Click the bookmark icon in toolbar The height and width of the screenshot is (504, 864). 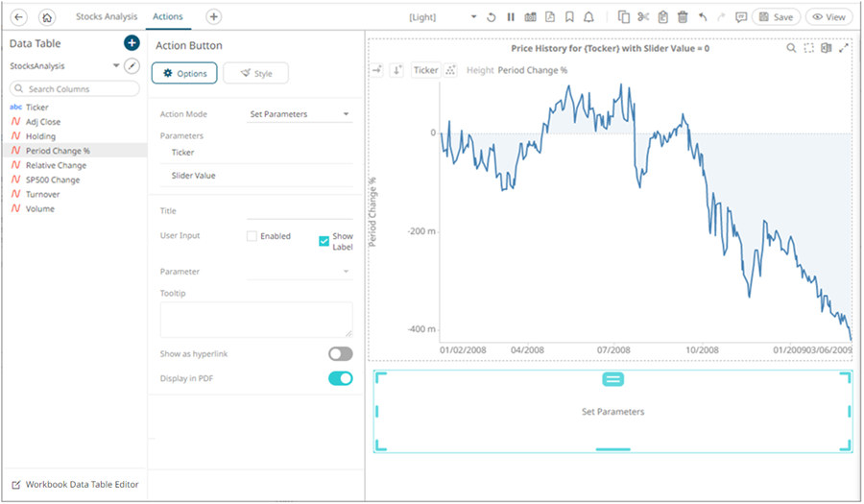pyautogui.click(x=569, y=17)
